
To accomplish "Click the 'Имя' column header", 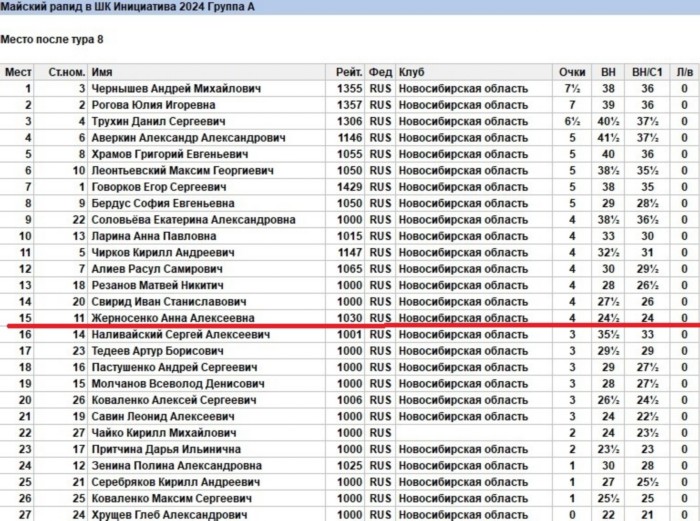I will coord(102,72).
